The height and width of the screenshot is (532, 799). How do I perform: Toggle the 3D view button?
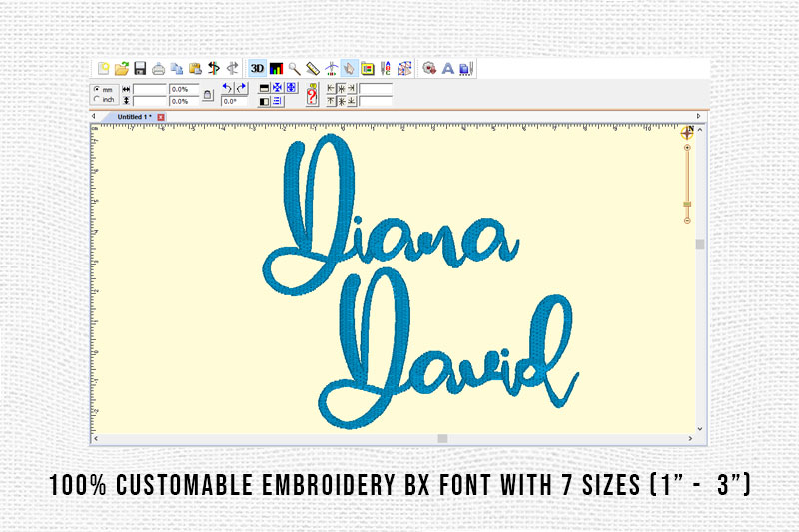[257, 68]
